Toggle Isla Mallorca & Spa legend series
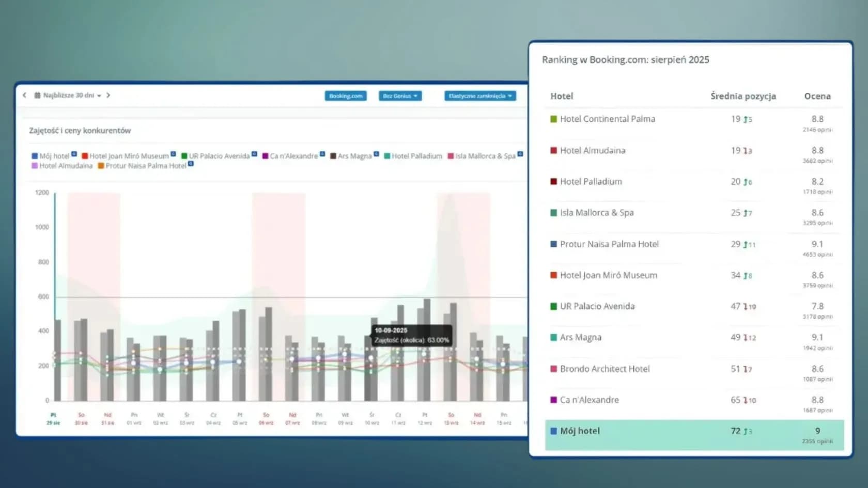Screen dimensions: 868x488 [x=485, y=156]
